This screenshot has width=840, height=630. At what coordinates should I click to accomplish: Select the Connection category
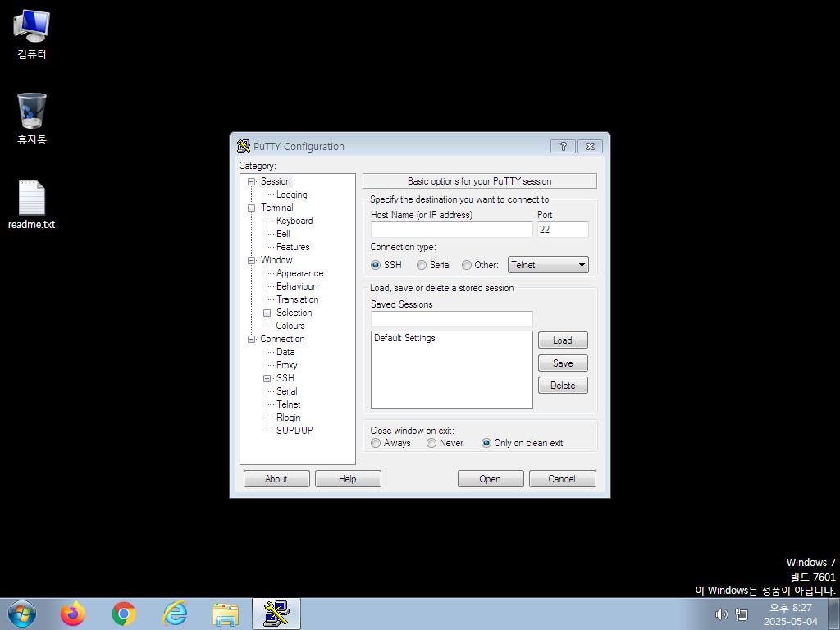pos(282,339)
